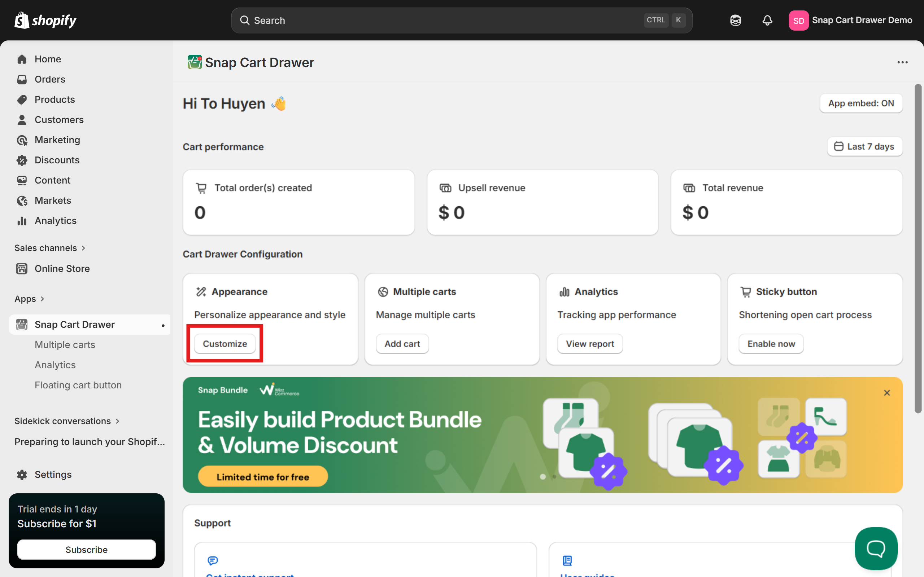Click the Inbox mascot icon in top bar

tap(735, 20)
